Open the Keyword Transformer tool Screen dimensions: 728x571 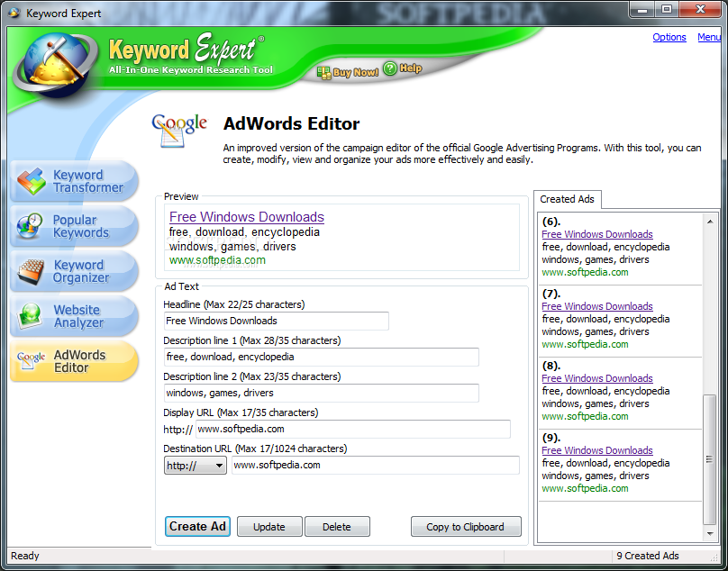[x=74, y=181]
